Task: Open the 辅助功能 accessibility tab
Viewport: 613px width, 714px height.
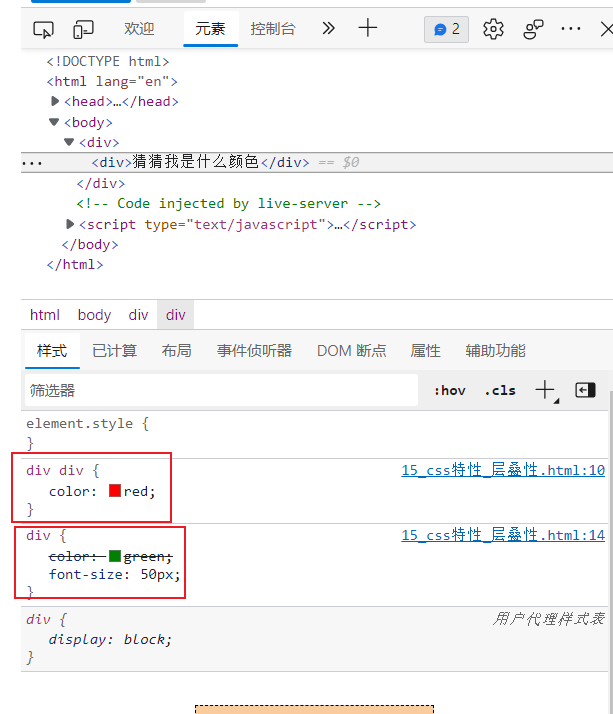Action: coord(496,351)
